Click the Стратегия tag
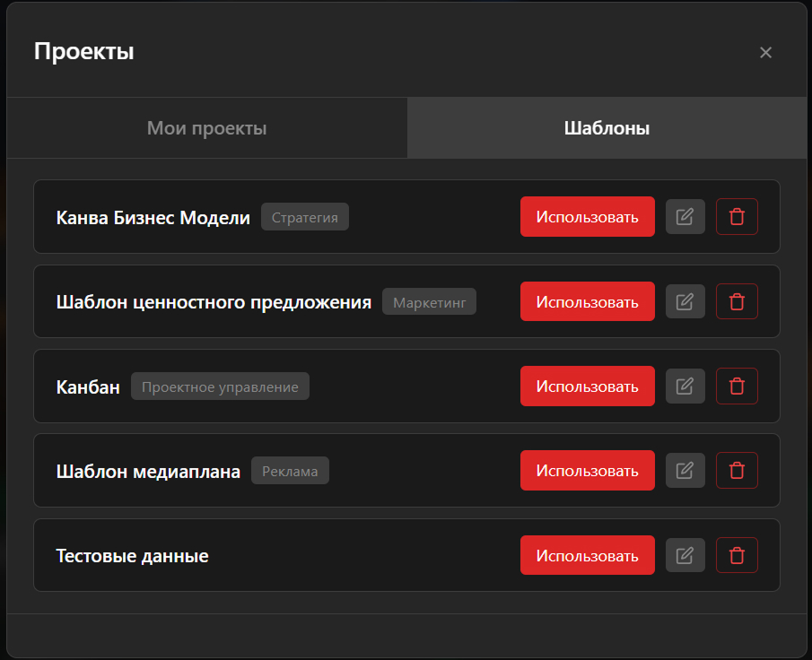This screenshot has width=812, height=660. 305,217
